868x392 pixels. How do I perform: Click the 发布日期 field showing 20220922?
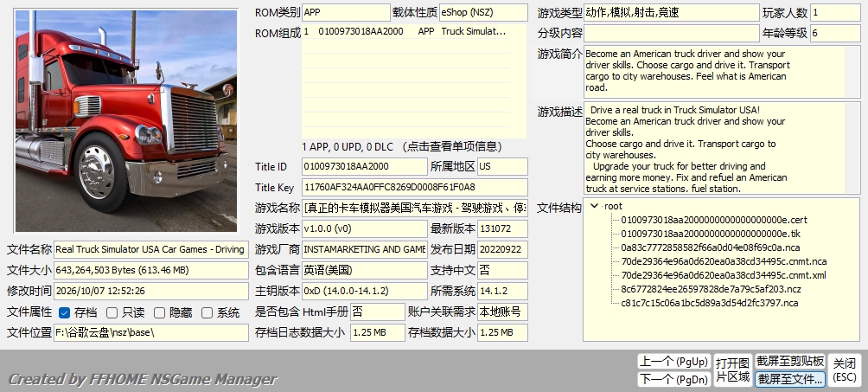point(502,249)
